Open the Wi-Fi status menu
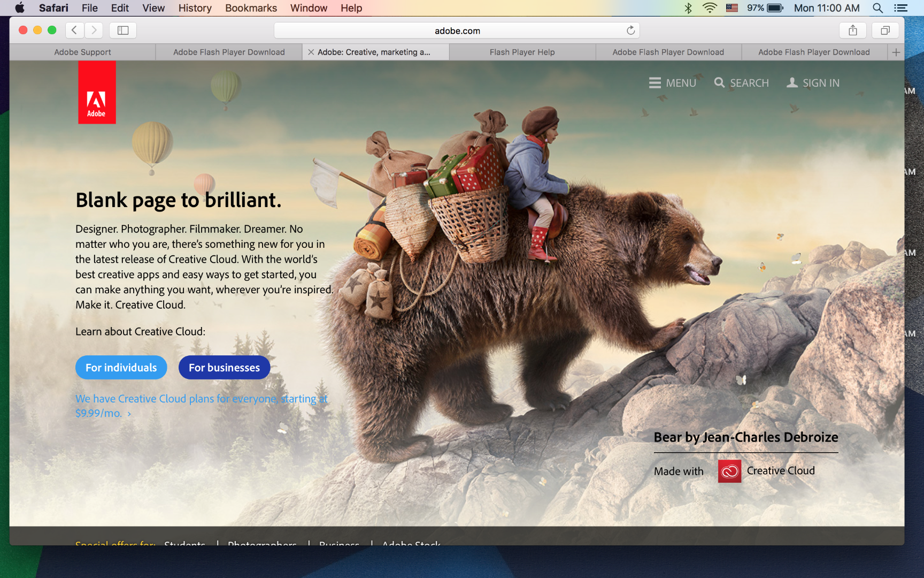 click(x=710, y=8)
